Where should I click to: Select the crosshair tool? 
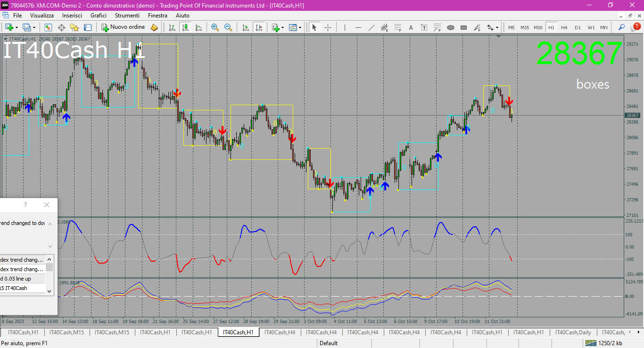click(x=328, y=27)
